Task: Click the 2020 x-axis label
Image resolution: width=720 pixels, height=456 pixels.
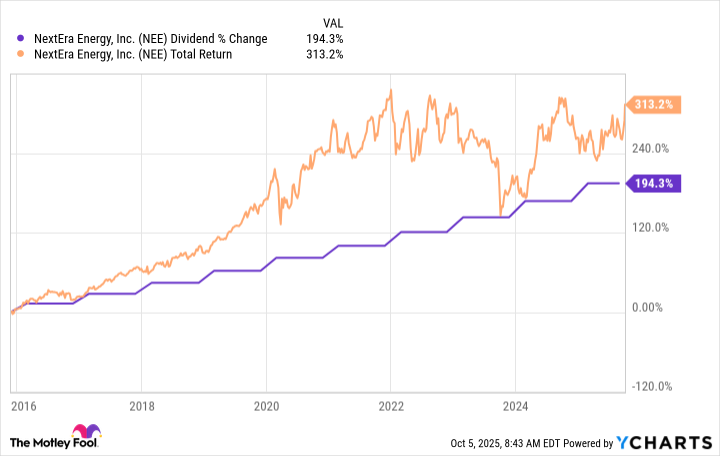Action: [266, 408]
